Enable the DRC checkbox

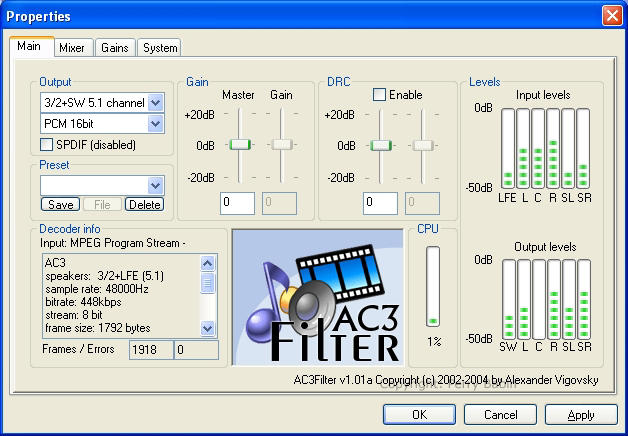coord(380,94)
